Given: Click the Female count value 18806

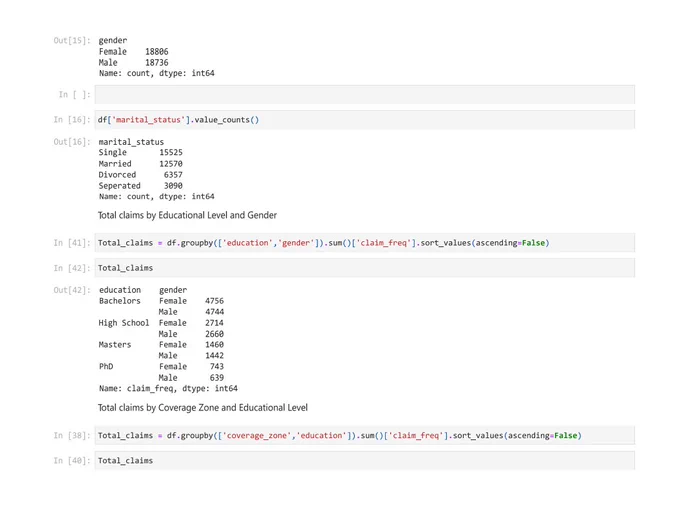Looking at the screenshot, I should [x=157, y=52].
